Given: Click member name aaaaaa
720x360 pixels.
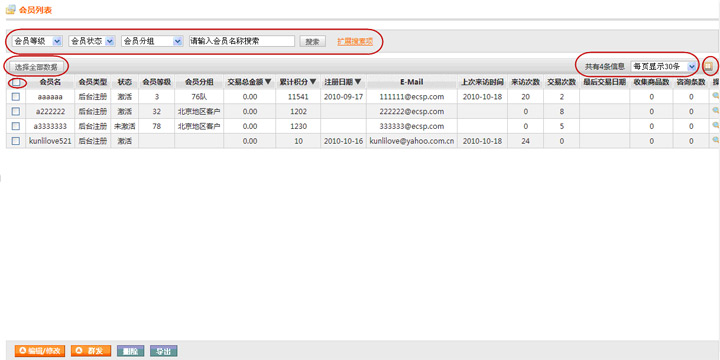Looking at the screenshot, I should (x=50, y=97).
